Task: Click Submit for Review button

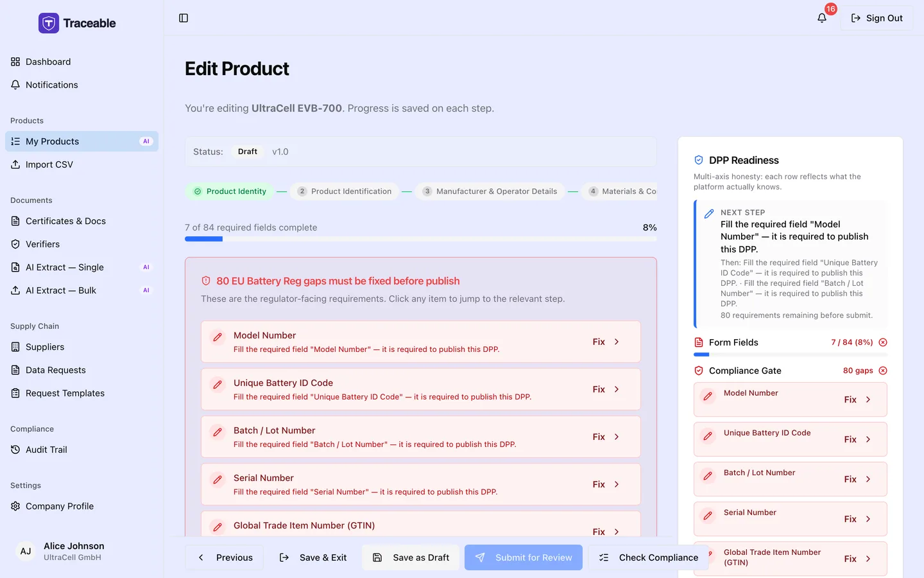Action: (x=524, y=557)
